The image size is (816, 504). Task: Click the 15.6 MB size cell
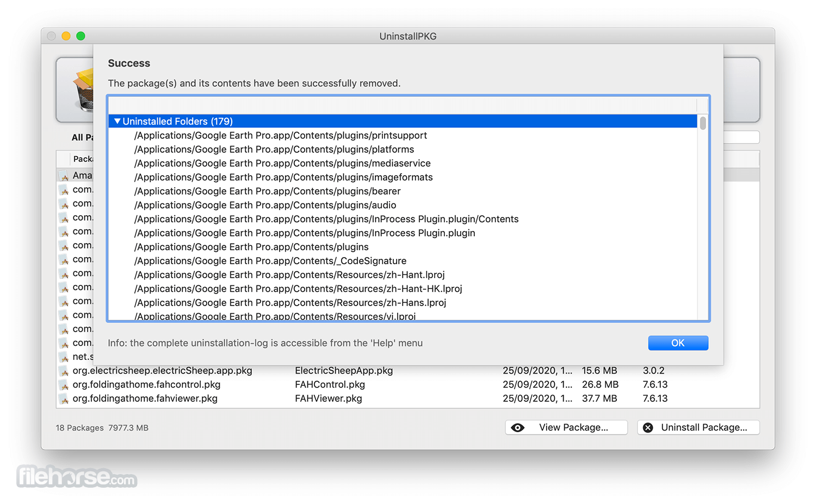coord(599,371)
